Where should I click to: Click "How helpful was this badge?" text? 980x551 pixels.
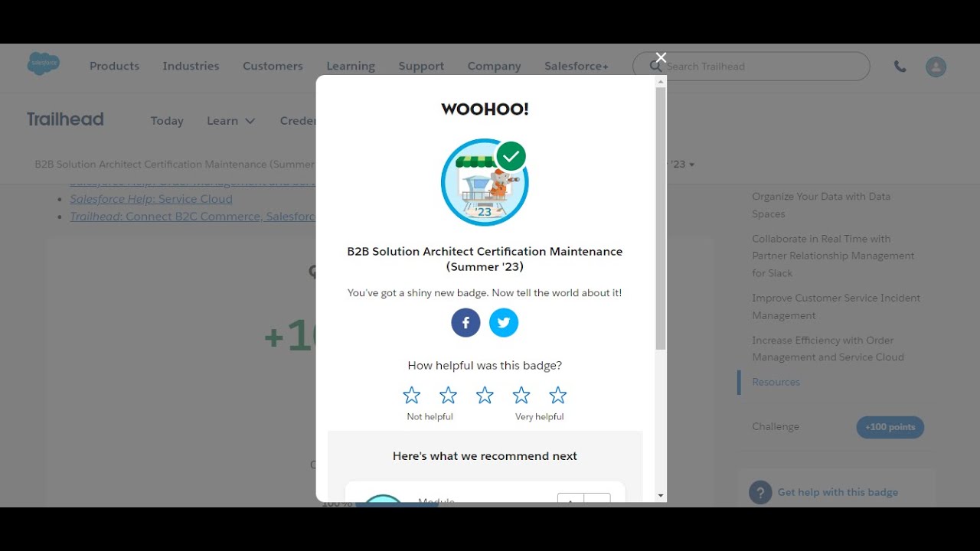(x=485, y=366)
